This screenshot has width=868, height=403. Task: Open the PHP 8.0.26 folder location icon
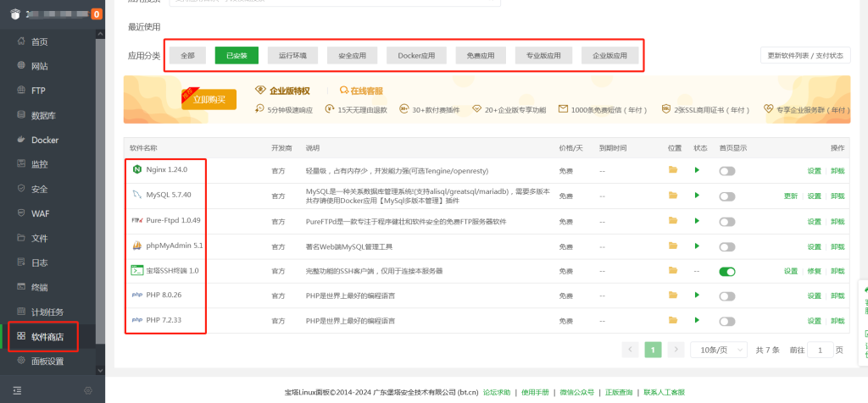pyautogui.click(x=672, y=295)
